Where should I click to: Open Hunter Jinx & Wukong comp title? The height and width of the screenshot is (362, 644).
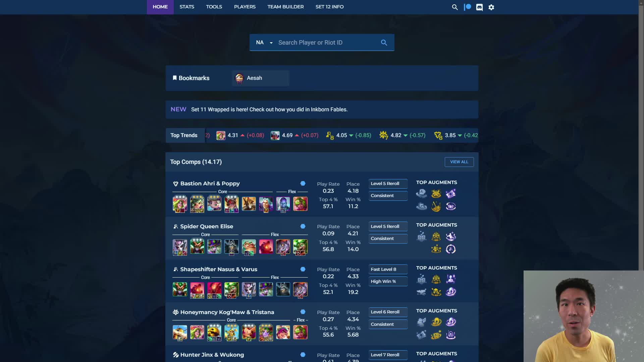click(x=212, y=355)
